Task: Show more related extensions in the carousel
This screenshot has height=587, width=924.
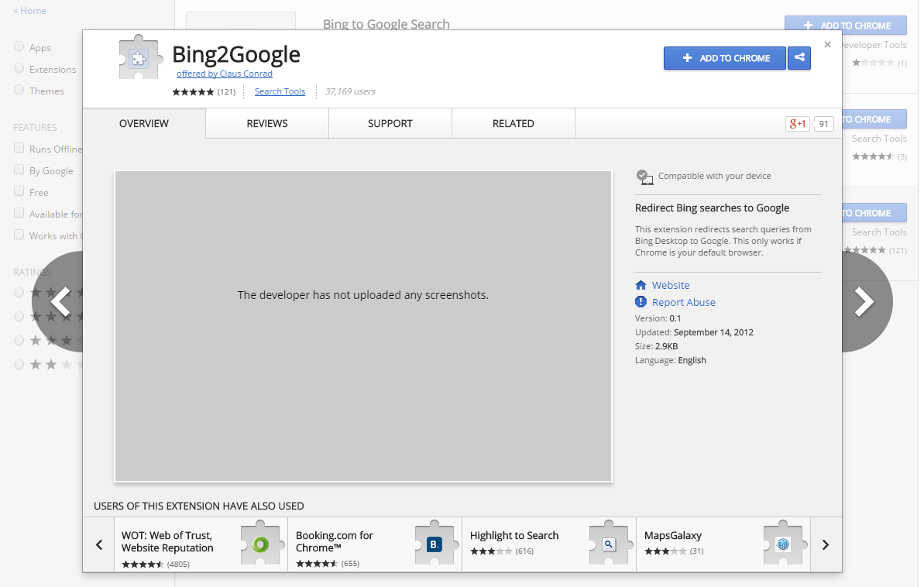Action: [826, 544]
